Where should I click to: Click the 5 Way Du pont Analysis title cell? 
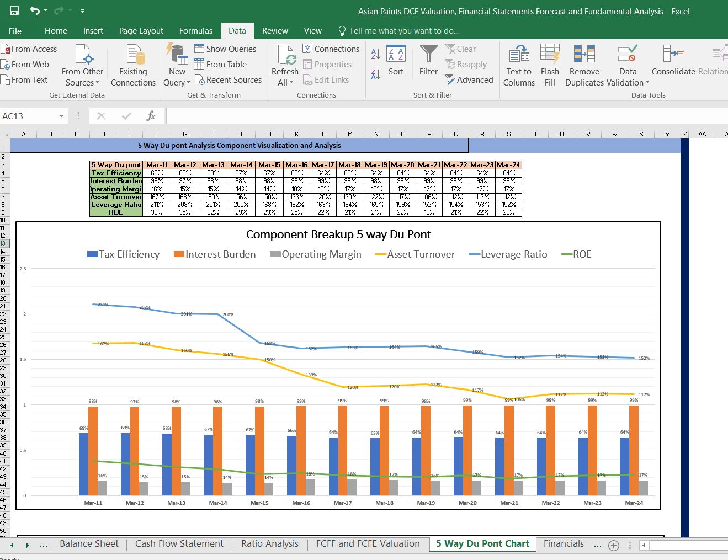coord(240,146)
